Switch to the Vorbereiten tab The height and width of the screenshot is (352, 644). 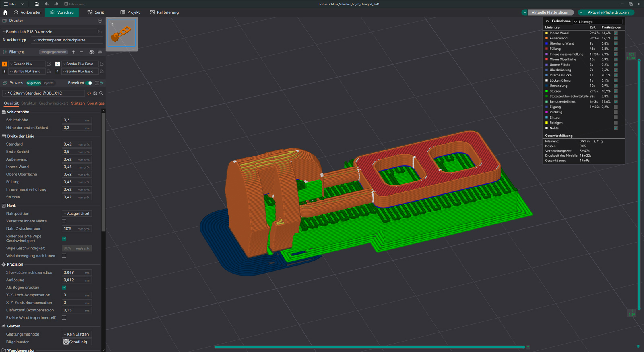click(x=27, y=12)
